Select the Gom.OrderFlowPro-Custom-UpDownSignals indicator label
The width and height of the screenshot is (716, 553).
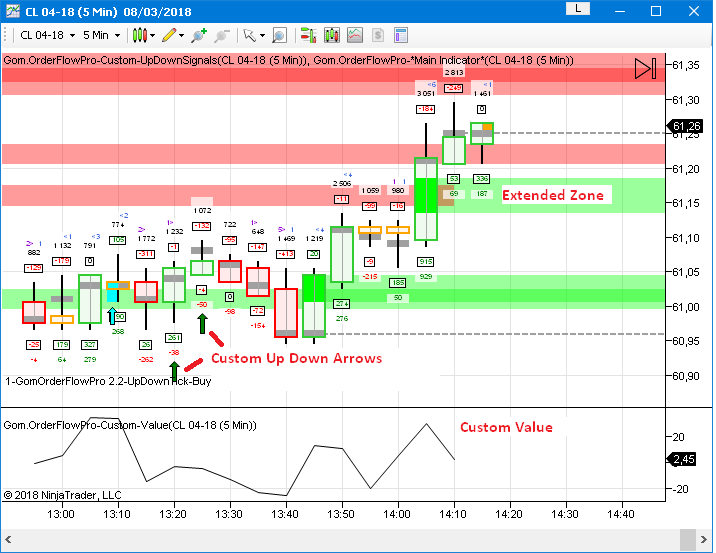pos(155,60)
